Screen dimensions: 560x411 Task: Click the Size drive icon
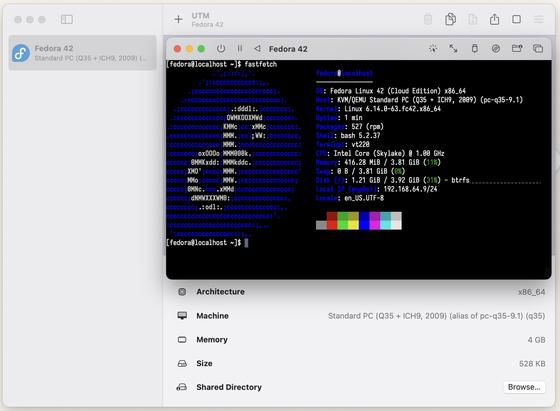[182, 364]
